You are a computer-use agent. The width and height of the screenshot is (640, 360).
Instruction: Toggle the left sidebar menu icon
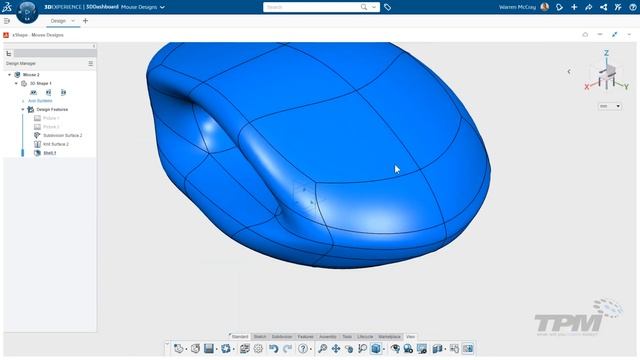tap(7, 21)
